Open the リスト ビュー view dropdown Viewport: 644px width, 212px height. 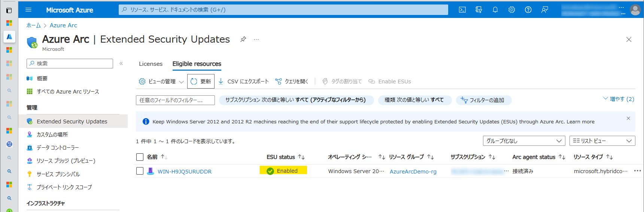pos(602,141)
